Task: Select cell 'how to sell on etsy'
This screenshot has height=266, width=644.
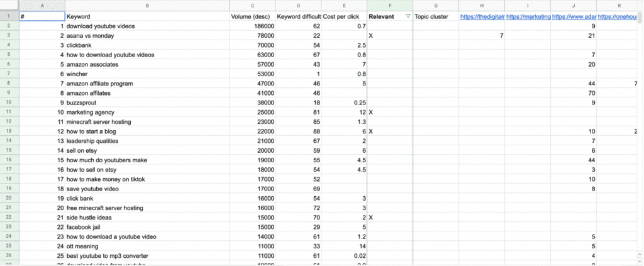Action: tap(147, 170)
